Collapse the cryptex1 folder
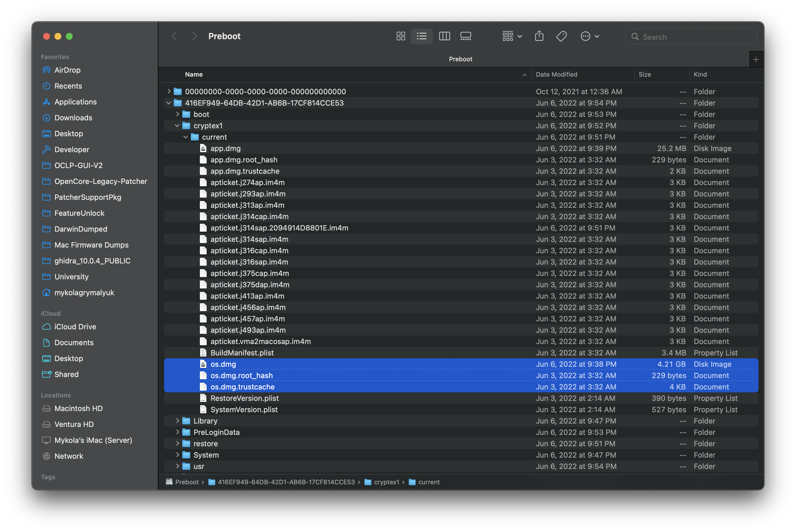 (177, 125)
